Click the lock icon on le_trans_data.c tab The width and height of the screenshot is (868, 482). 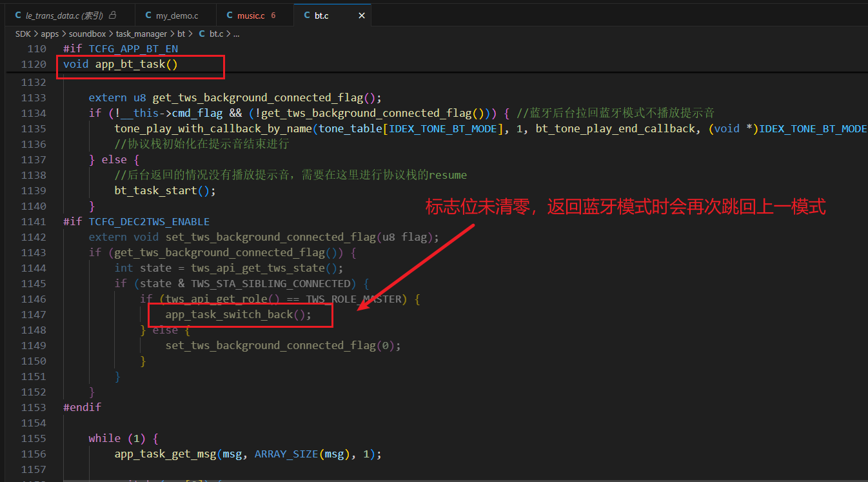pos(113,15)
